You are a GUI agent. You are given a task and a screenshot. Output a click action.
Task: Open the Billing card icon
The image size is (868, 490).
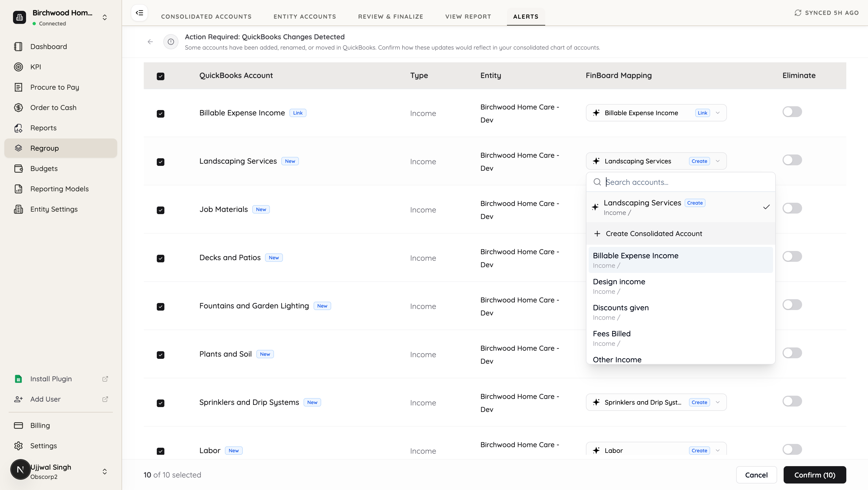point(18,425)
